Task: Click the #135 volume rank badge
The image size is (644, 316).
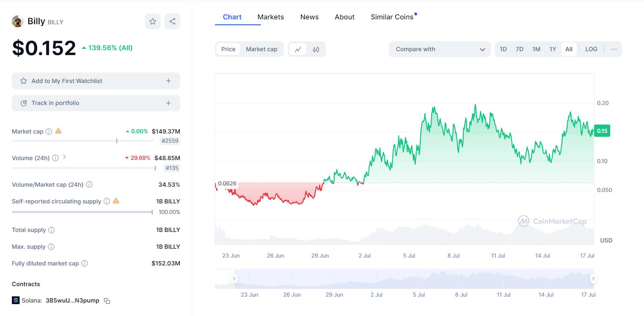Action: pos(172,168)
